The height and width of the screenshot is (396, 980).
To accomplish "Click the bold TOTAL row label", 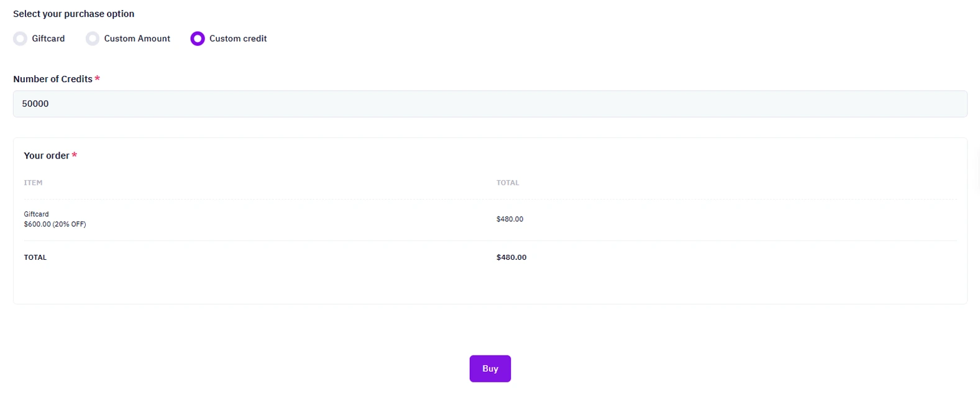I will click(35, 257).
